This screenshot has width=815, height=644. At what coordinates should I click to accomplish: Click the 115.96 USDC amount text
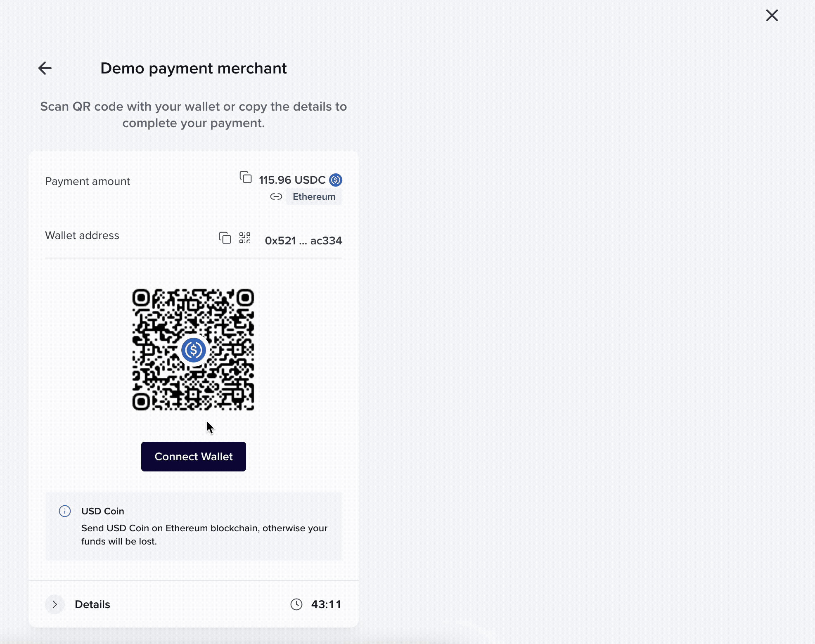(x=292, y=180)
